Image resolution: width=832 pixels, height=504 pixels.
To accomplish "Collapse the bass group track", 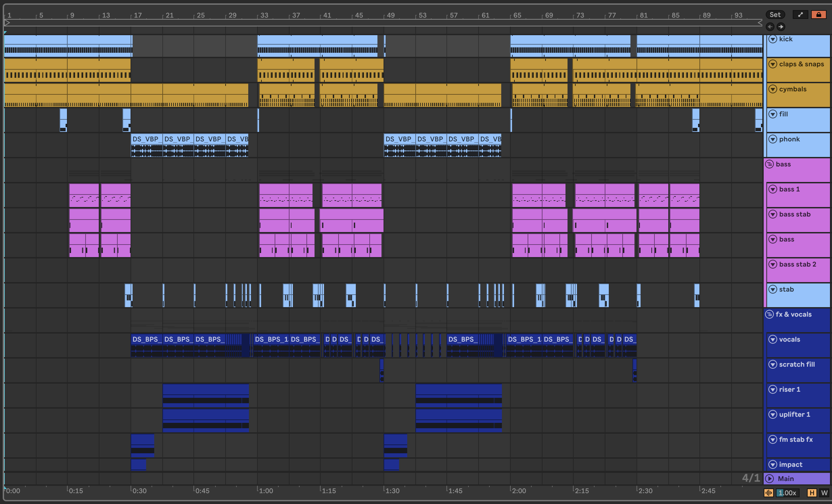I will coord(769,164).
